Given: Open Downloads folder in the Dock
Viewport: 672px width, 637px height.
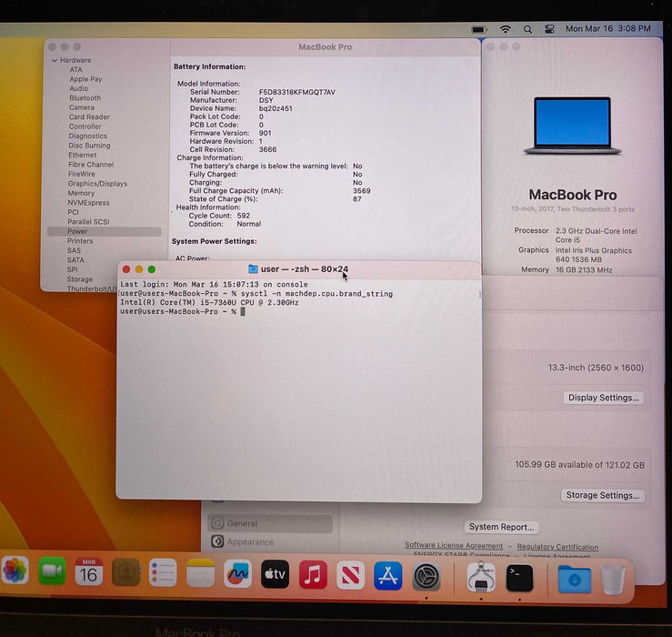Looking at the screenshot, I should 575,580.
